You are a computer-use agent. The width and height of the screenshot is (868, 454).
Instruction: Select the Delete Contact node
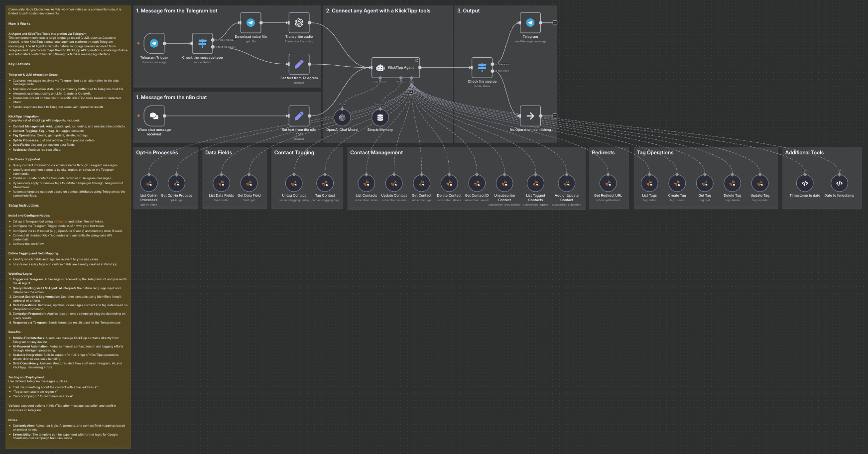(x=449, y=183)
